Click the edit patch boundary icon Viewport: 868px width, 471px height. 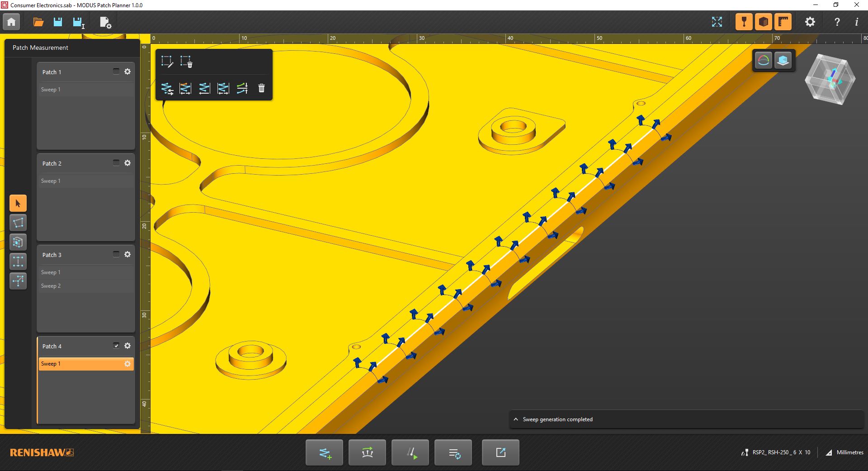click(x=167, y=62)
